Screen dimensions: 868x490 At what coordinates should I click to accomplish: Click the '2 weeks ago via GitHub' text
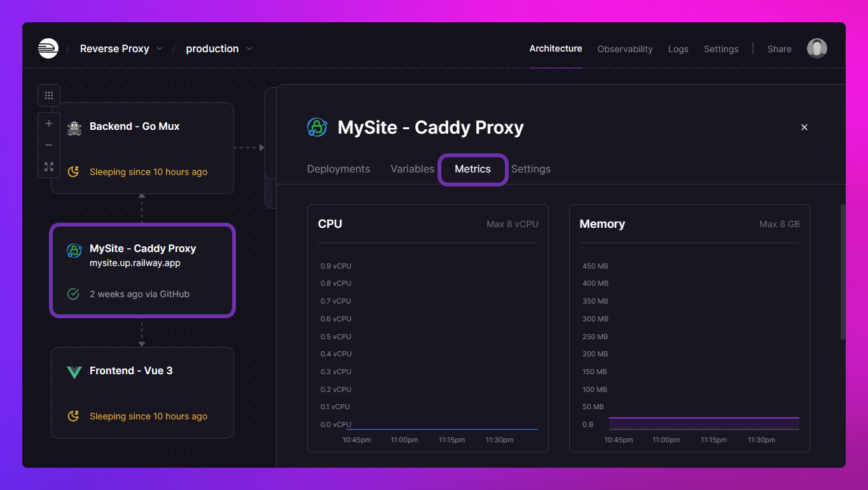(139, 294)
